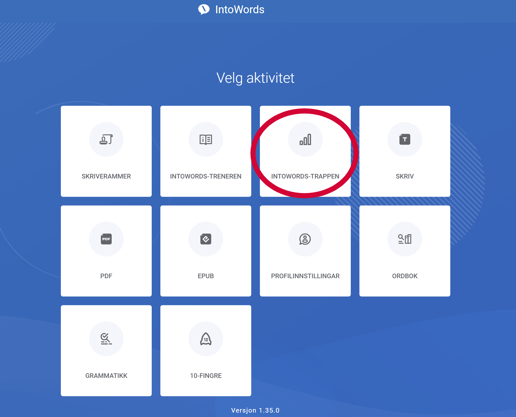
Task: Click the IntoWords logo icon
Action: 204,9
